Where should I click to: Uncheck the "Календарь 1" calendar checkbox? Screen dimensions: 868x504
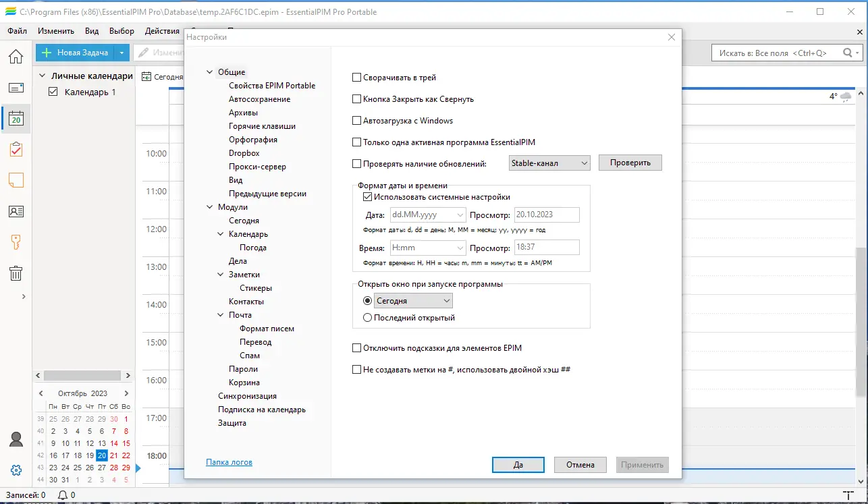click(x=53, y=92)
